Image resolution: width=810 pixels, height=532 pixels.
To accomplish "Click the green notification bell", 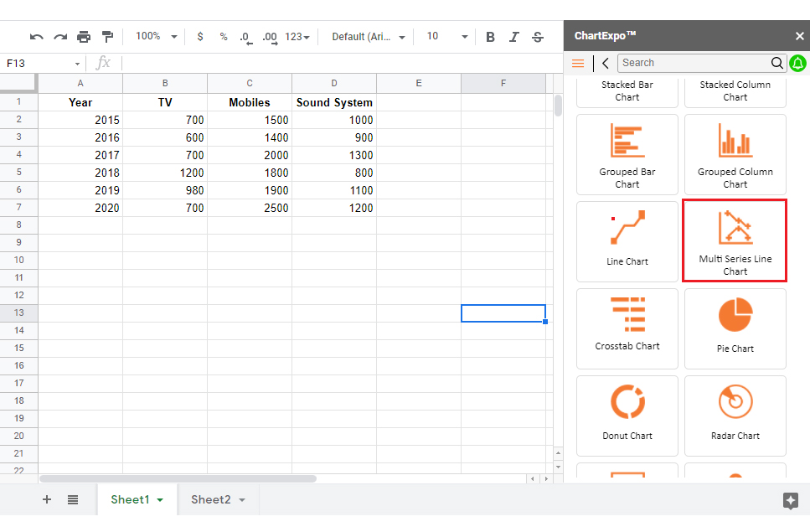I will pos(797,63).
